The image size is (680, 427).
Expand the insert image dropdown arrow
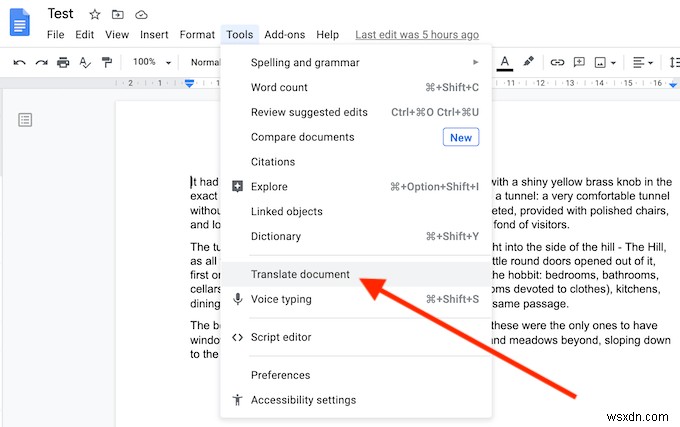point(613,63)
